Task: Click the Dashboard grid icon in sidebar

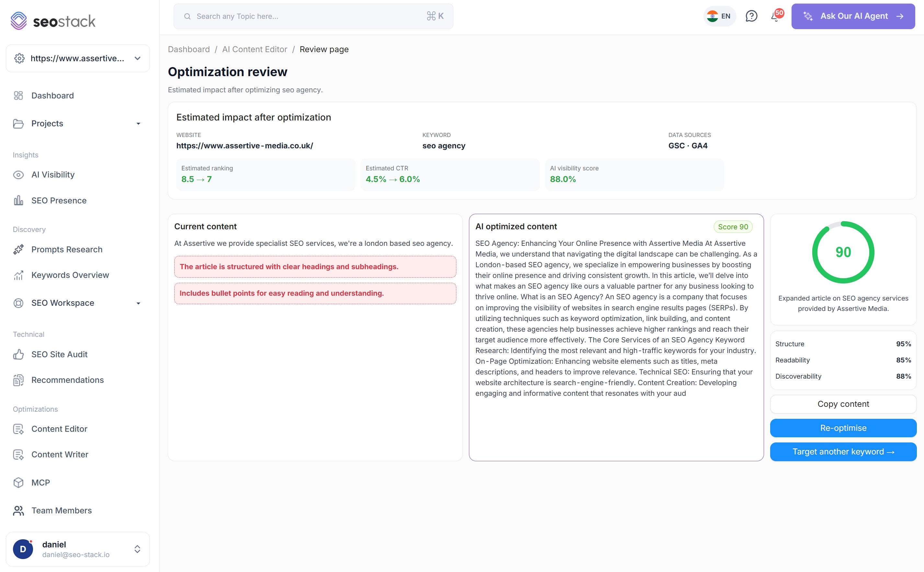Action: (18, 95)
